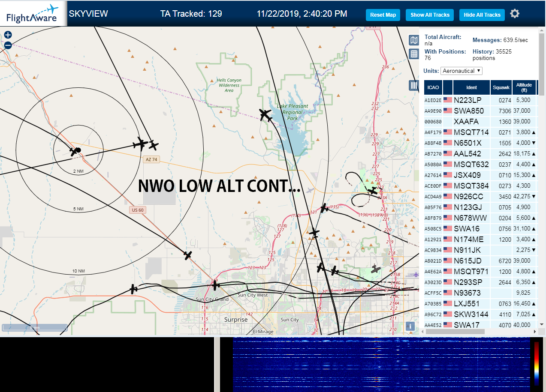Click Reset Map button
Screen dimensions: 546x392
pos(383,15)
